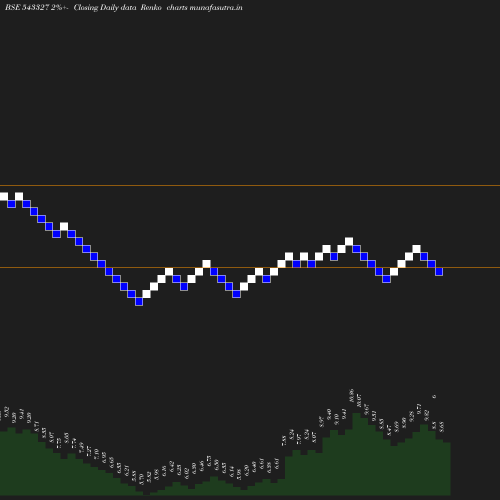Click the '6.14' value label
The width and height of the screenshot is (500, 500).
tap(232, 471)
